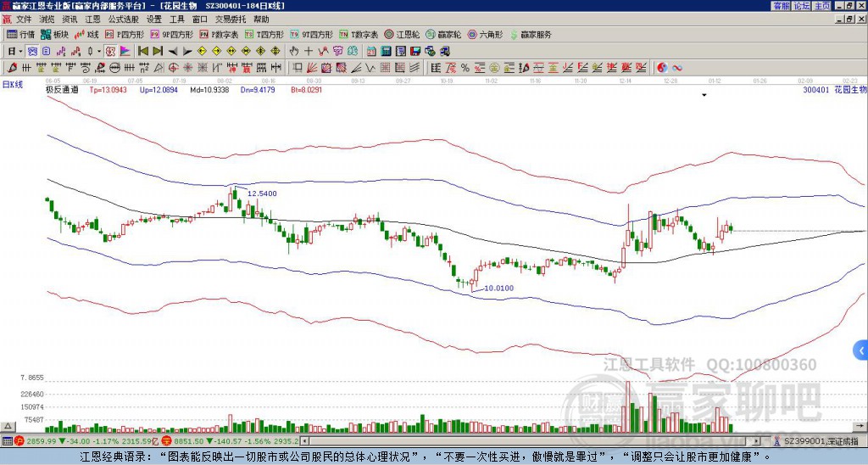
Task: Click the percent sign tool
Action: 465,68
